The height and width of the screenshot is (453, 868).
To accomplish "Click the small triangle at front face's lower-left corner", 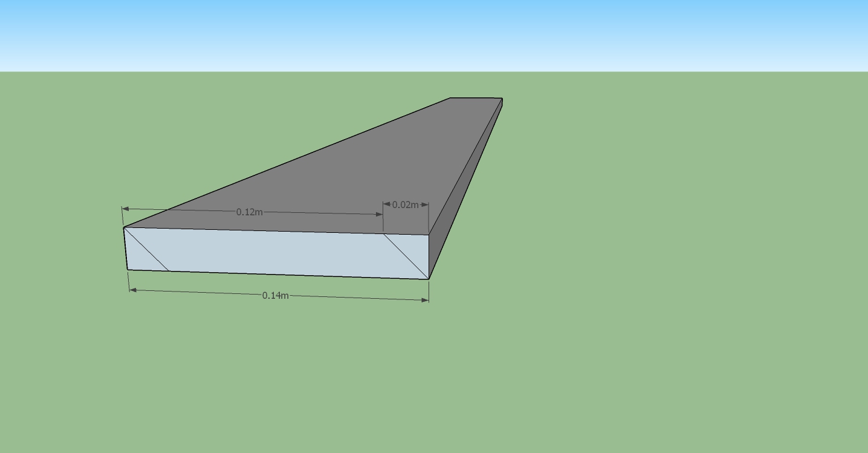I will (x=138, y=260).
